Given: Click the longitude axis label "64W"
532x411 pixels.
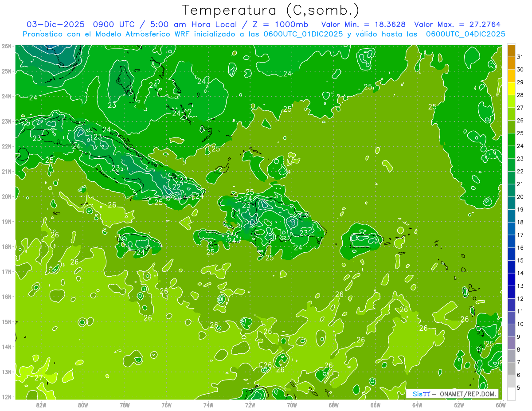Looking at the screenshot, I should (x=417, y=405).
